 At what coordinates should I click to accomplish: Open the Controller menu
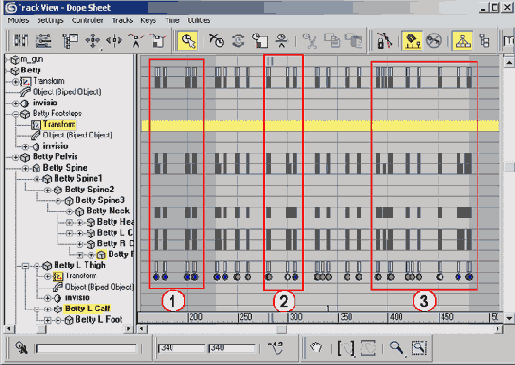point(87,20)
